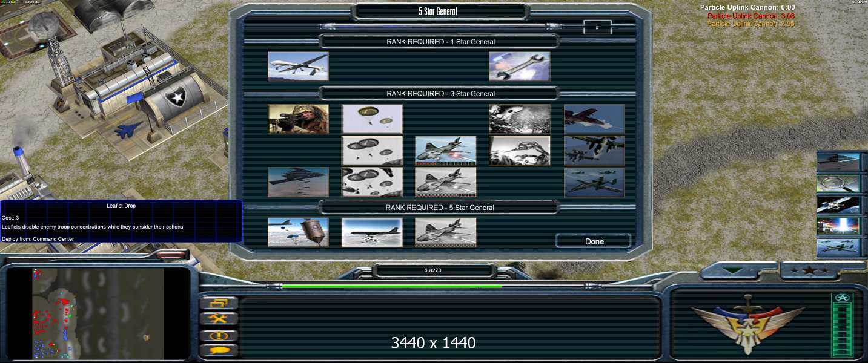
Task: Select the Spy Drone general power icon
Action: [x=298, y=67]
